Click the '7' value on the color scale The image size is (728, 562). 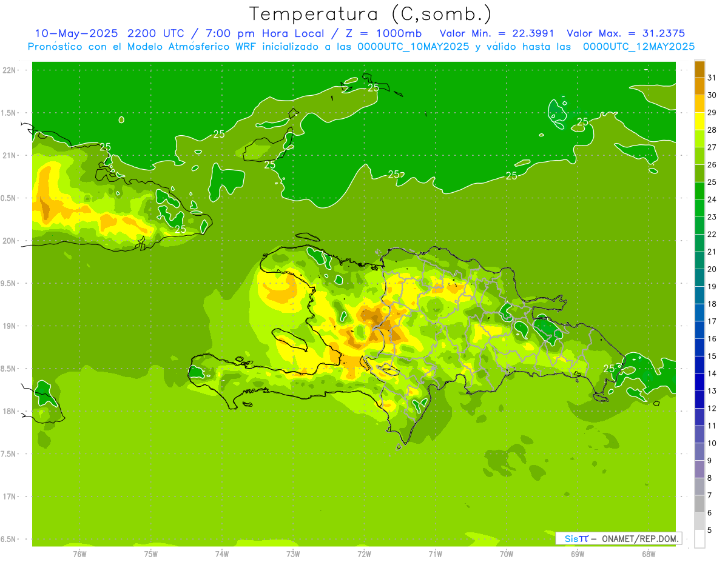710,496
